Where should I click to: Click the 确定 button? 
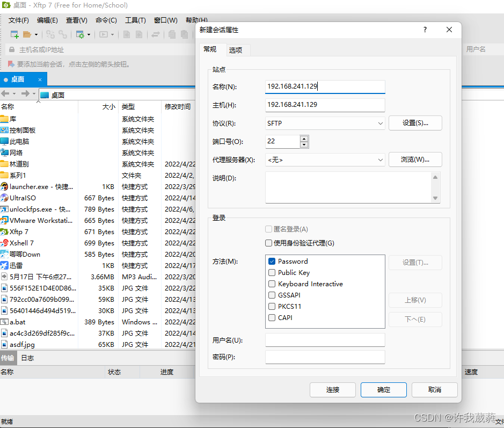pyautogui.click(x=383, y=390)
